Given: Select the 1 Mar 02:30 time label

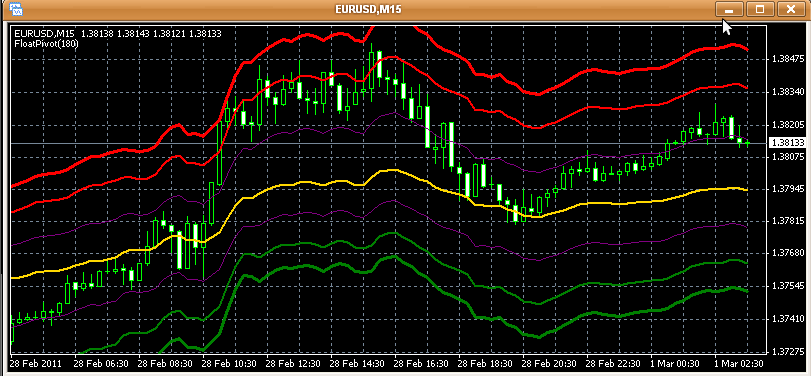Looking at the screenshot, I should 739,364.
